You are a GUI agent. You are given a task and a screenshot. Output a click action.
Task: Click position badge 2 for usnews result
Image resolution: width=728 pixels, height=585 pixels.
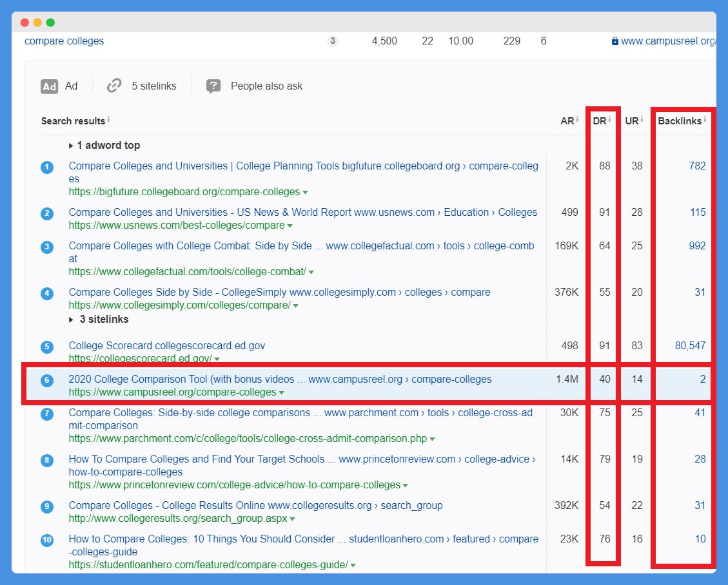pos(47,213)
